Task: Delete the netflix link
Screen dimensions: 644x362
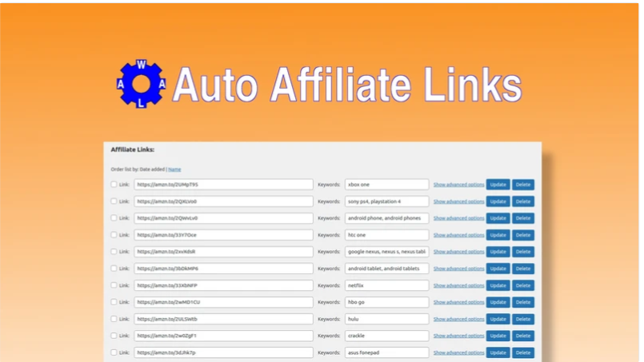Action: click(x=523, y=285)
